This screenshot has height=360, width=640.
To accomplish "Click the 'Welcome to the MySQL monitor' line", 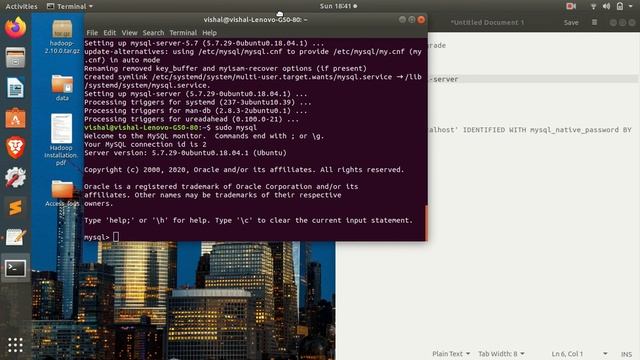I will click(204, 136).
